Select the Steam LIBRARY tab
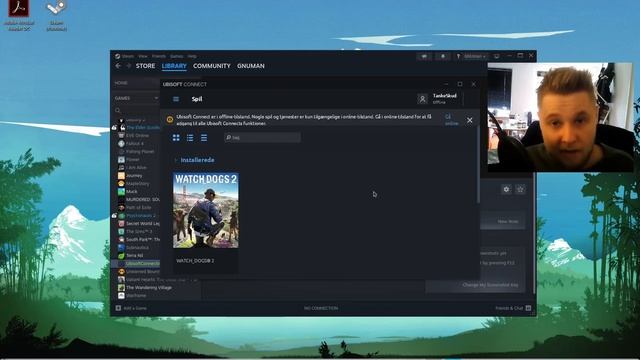640x360 pixels. (174, 66)
